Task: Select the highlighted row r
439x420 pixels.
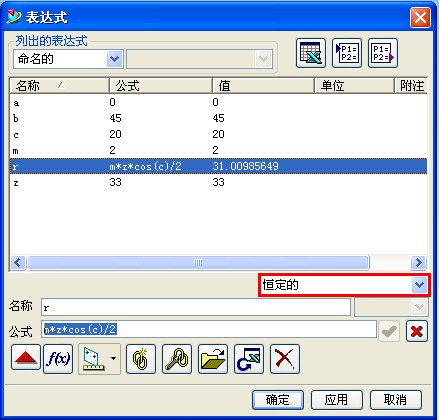Action: click(x=218, y=166)
